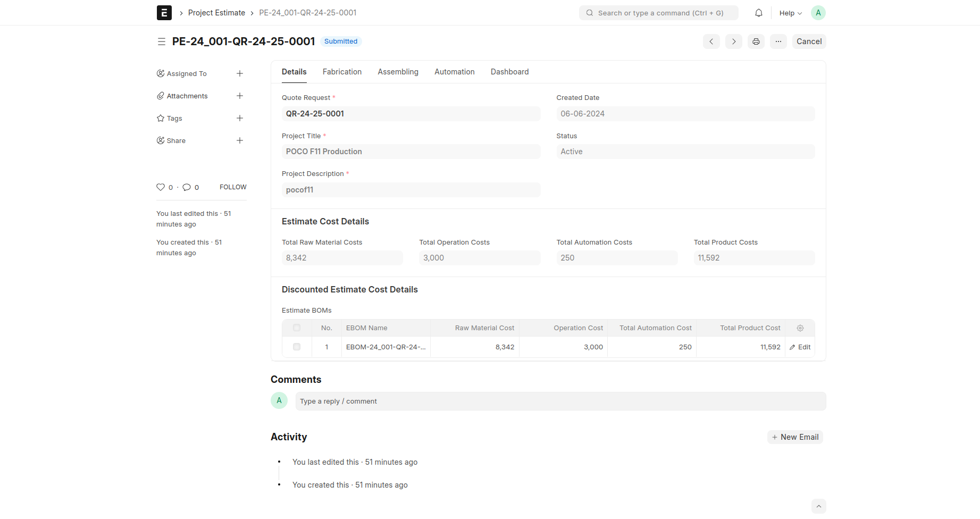Click the notifications bell icon
This screenshot has height=519, width=980.
pos(759,13)
